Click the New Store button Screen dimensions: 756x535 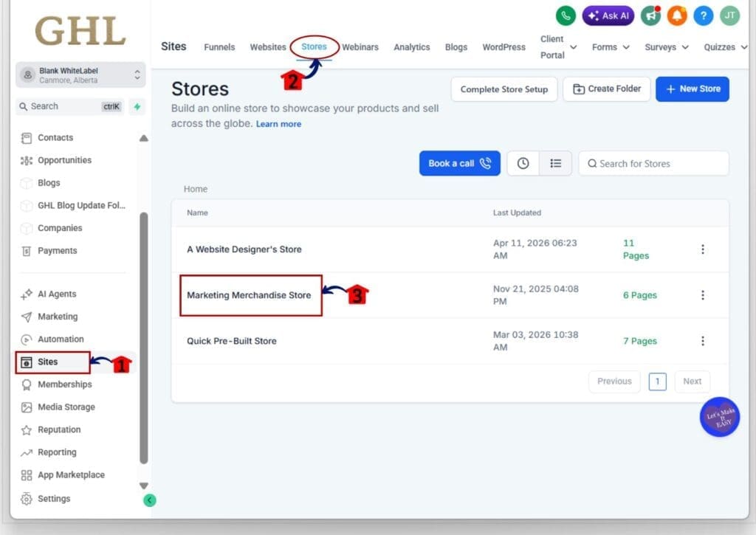pos(692,89)
